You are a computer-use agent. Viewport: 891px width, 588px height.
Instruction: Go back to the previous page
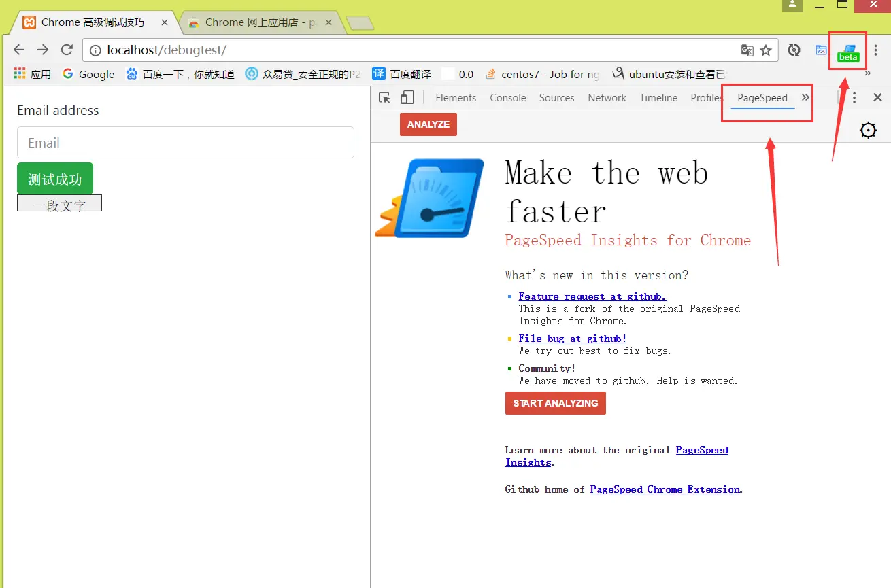tap(19, 50)
